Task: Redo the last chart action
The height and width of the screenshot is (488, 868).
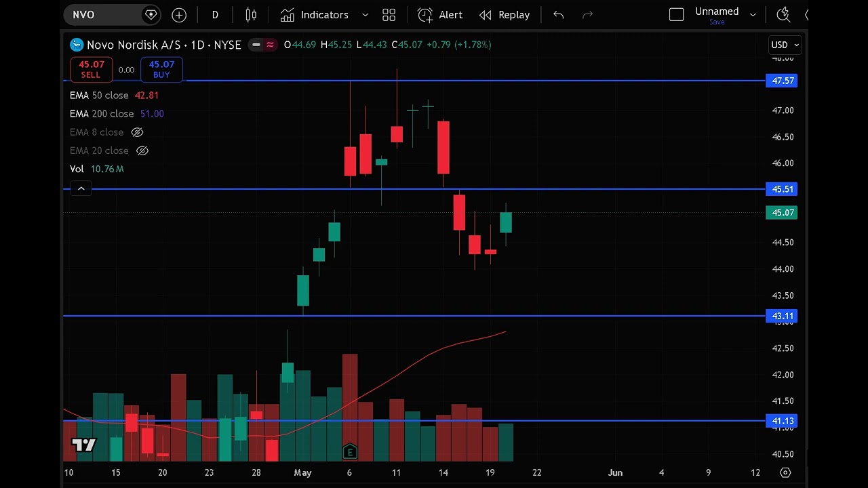Action: pyautogui.click(x=587, y=14)
